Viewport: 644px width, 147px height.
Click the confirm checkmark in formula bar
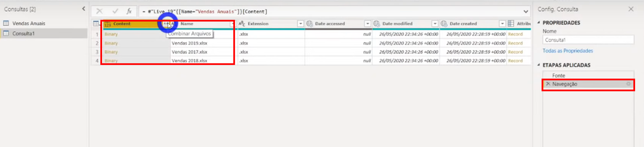115,11
